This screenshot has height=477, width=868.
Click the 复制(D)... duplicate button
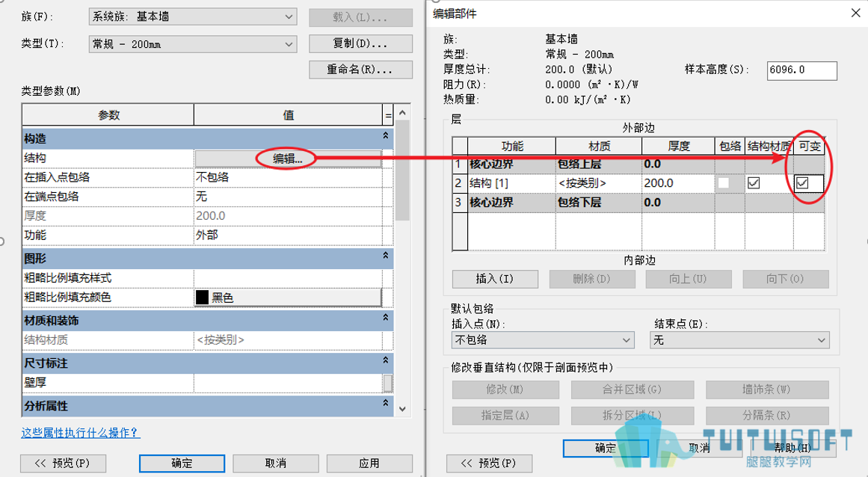click(x=360, y=43)
